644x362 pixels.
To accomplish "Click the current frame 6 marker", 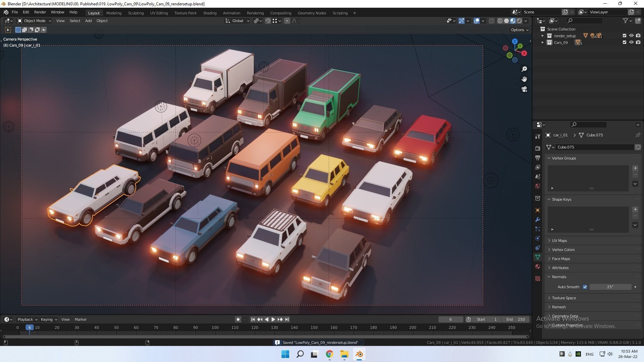I will pos(30,327).
